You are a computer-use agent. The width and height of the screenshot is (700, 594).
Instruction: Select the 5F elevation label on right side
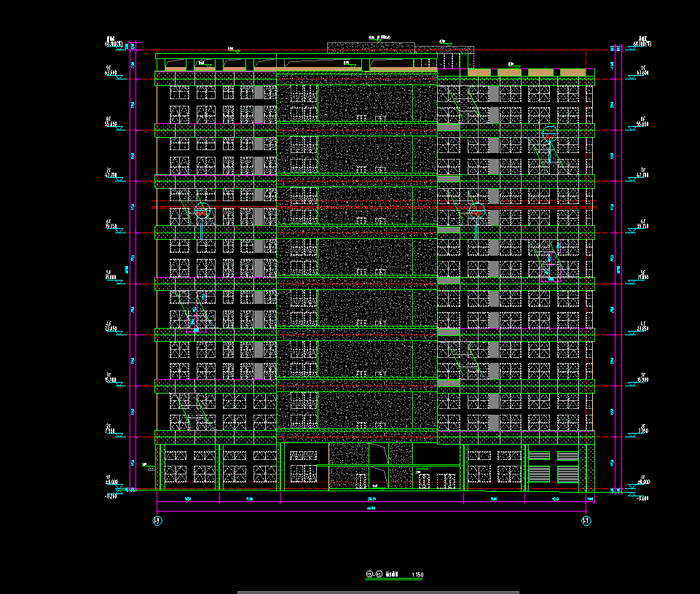point(643,275)
